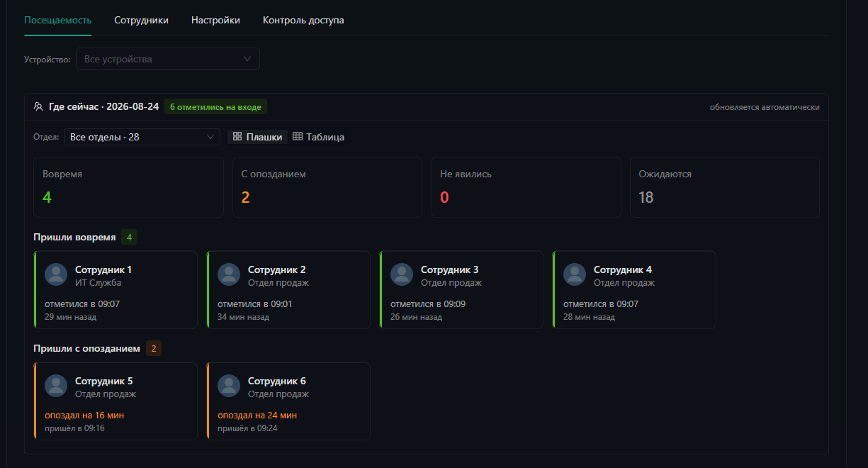
Task: Select the С опозданием summary card
Action: tap(327, 187)
